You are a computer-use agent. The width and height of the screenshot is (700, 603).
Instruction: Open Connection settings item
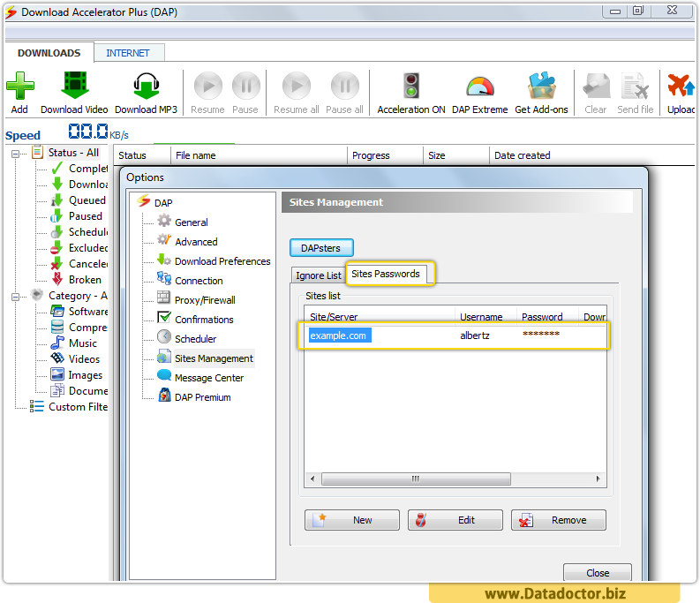pos(199,281)
